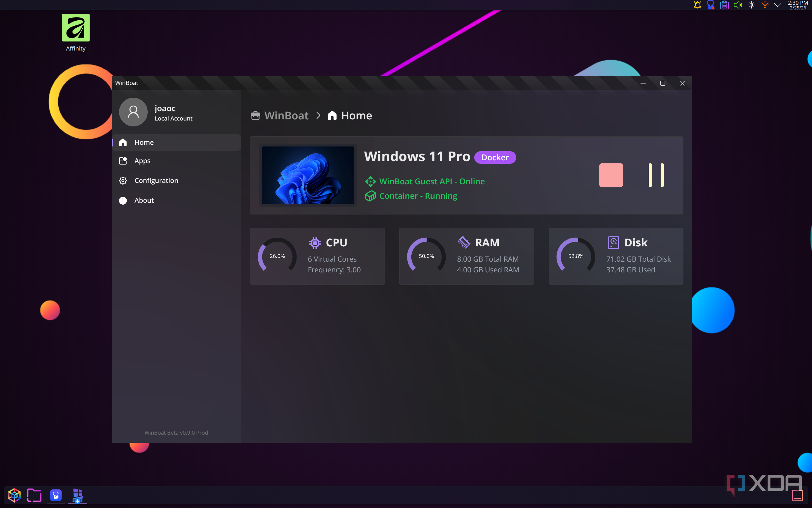Click Container - Running status text
Image resolution: width=812 pixels, height=508 pixels.
click(418, 196)
